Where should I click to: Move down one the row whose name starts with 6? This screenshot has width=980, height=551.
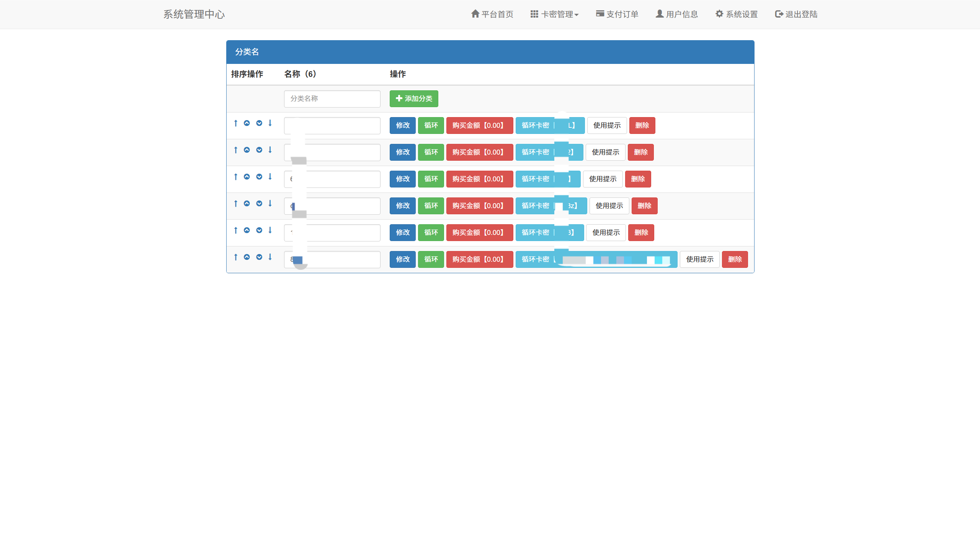(259, 177)
